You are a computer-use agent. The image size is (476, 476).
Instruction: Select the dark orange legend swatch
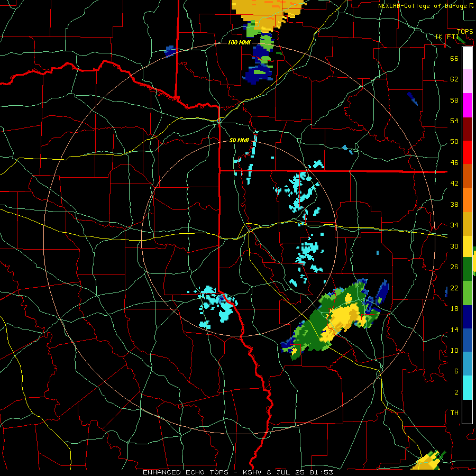tap(467, 176)
